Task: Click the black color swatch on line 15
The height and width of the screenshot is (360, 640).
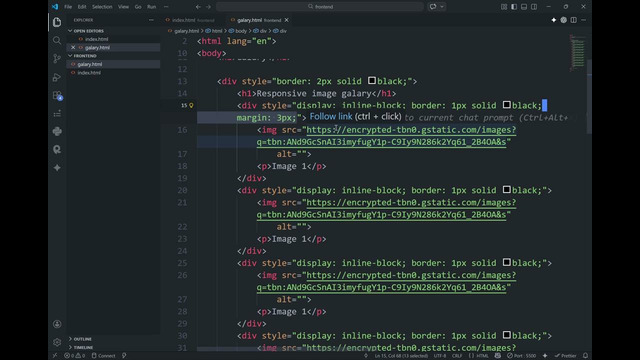Action: [x=507, y=104]
